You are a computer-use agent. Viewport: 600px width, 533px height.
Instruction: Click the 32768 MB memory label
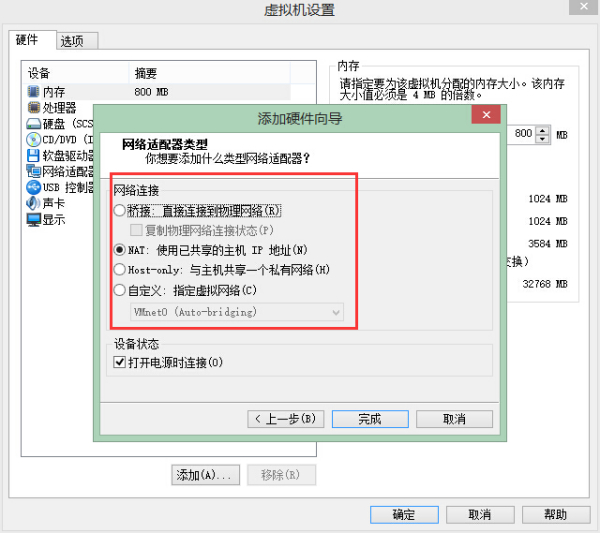[545, 284]
